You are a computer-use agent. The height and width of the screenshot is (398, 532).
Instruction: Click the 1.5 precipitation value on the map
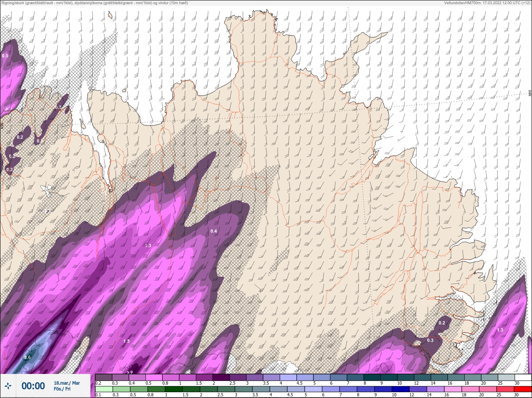126,341
